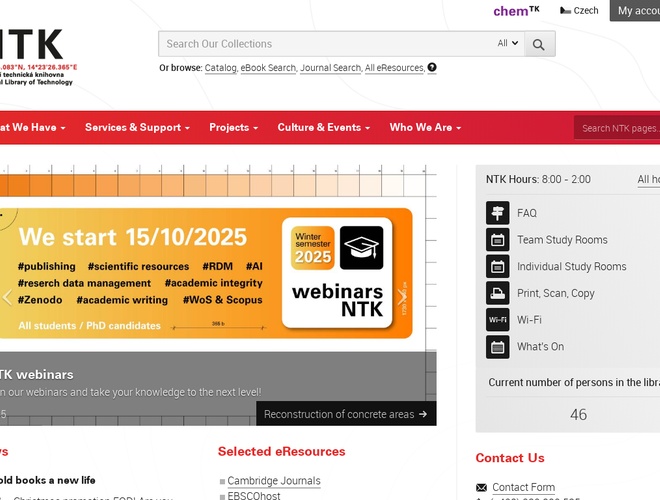Click the Print, Scan, Copy printer icon

pyautogui.click(x=497, y=293)
